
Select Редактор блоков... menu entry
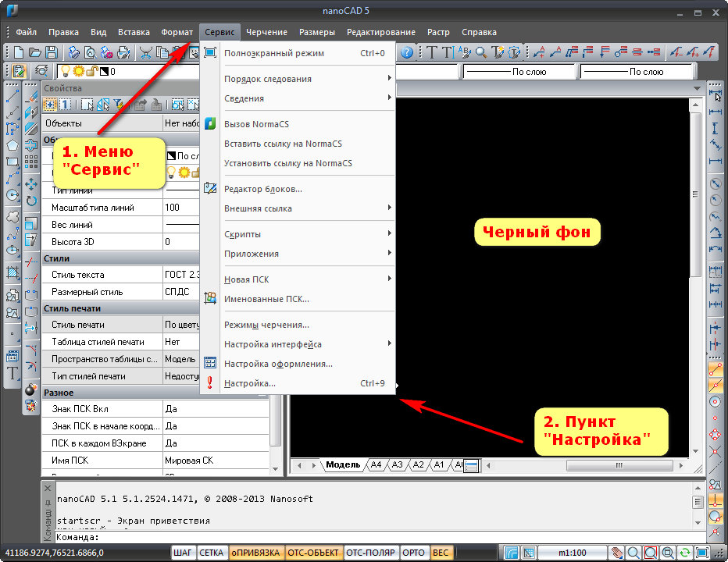(x=298, y=189)
